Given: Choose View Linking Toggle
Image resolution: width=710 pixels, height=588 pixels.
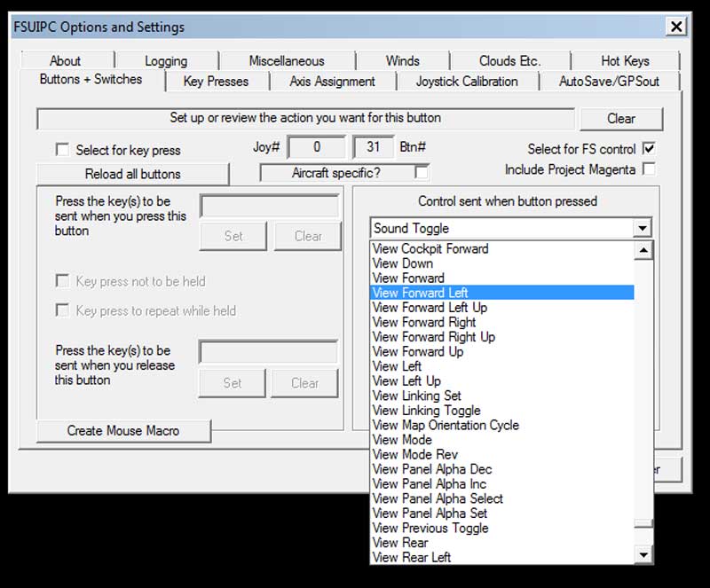Looking at the screenshot, I should point(502,410).
